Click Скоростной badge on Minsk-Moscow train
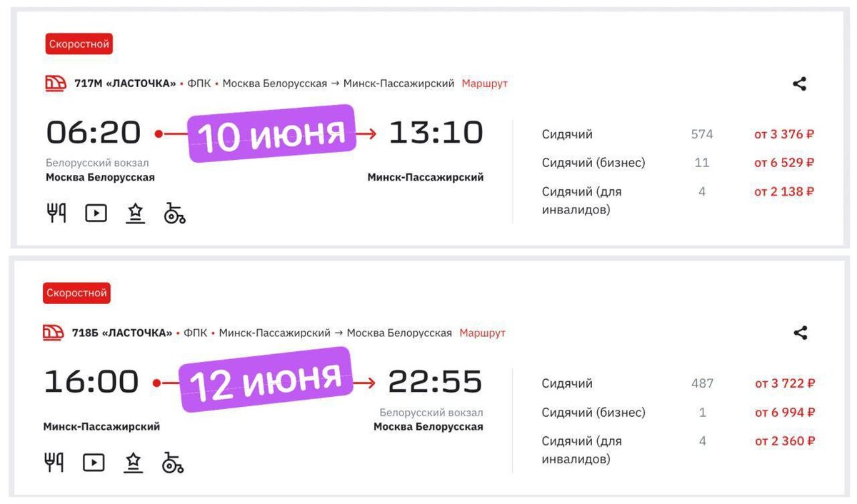Viewport: 857px width, 504px height. [76, 293]
